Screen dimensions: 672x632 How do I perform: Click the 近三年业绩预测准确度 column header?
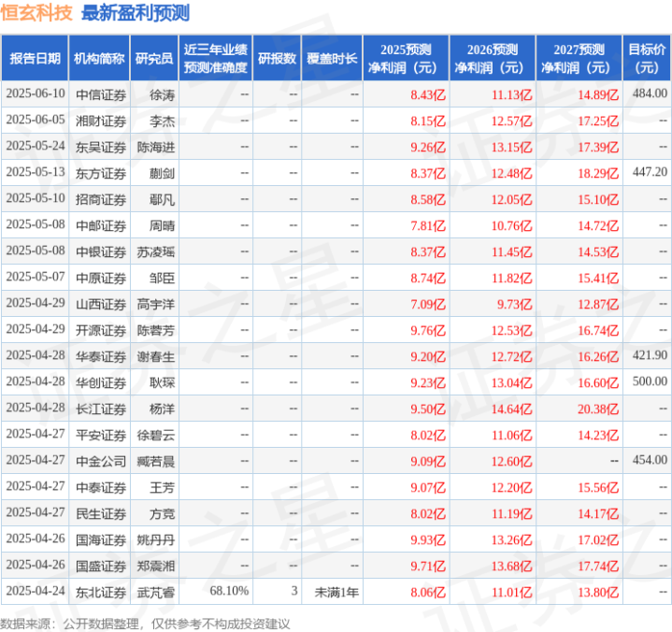coord(216,58)
